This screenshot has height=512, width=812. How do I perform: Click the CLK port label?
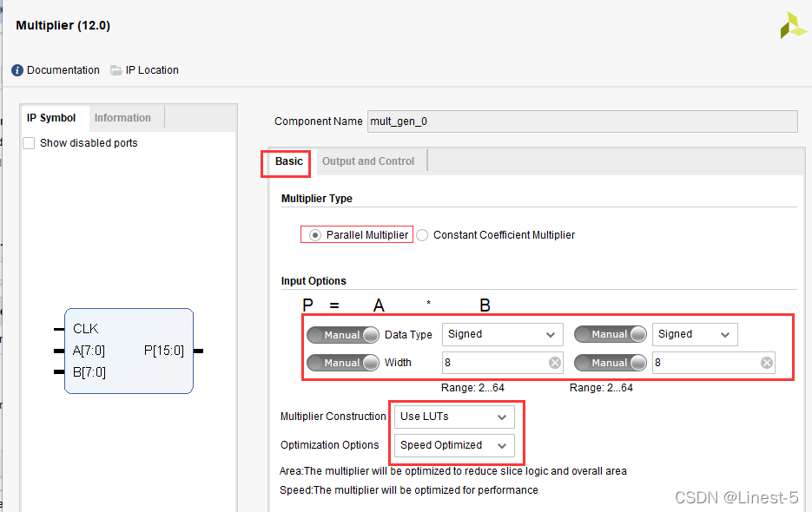[x=86, y=329]
